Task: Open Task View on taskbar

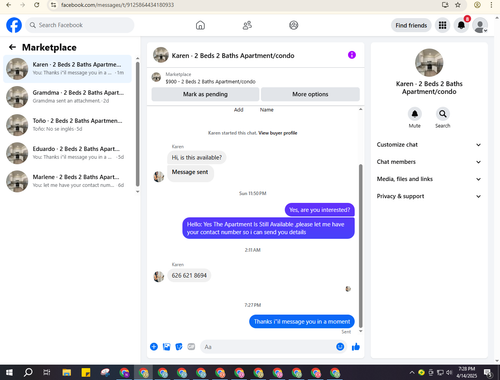Action: click(x=47, y=372)
